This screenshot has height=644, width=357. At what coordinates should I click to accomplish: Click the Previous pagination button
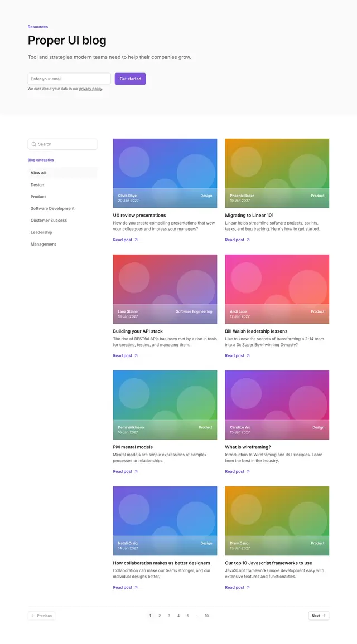(41, 616)
